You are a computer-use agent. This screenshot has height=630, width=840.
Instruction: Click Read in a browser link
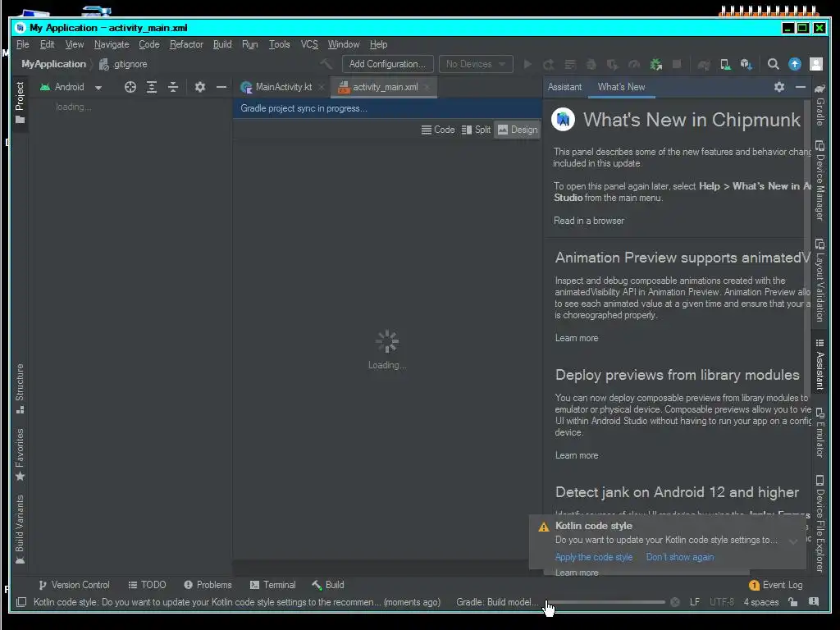[x=589, y=221]
